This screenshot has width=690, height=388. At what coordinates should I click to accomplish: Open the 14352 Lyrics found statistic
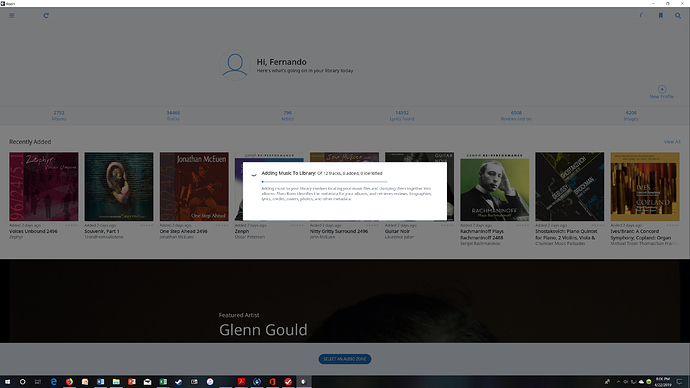tap(402, 116)
